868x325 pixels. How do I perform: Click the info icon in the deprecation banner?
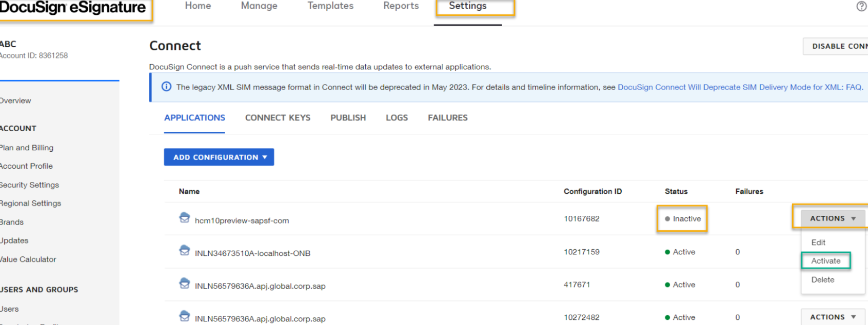[166, 87]
